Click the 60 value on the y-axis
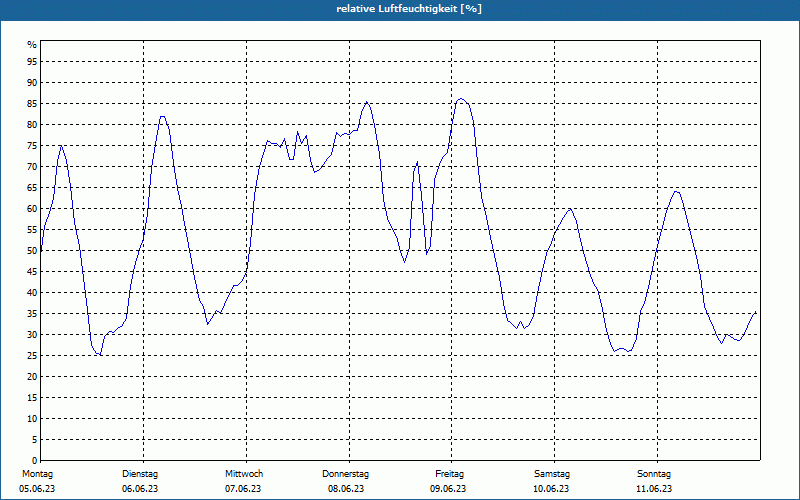800x500 pixels. tap(32, 209)
